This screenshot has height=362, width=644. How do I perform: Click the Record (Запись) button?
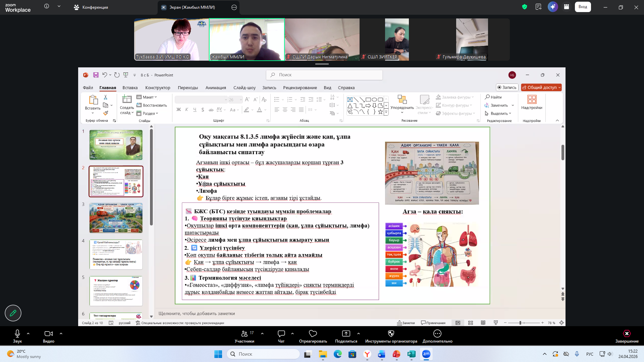tap(507, 87)
